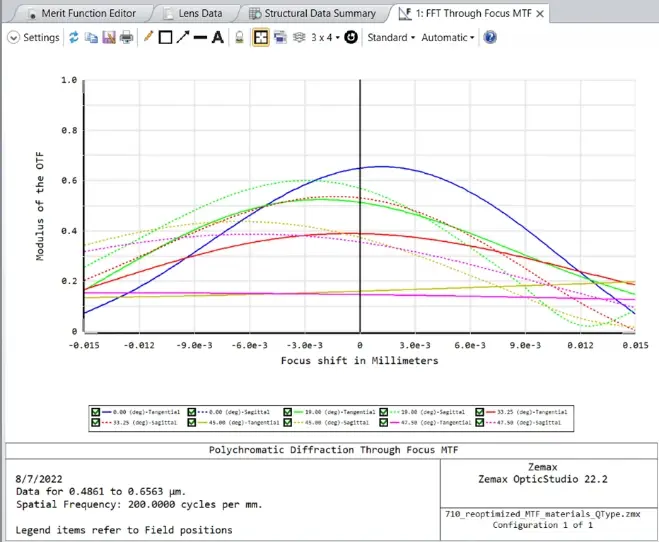Click the lock window icon
659x542 pixels.
239,37
